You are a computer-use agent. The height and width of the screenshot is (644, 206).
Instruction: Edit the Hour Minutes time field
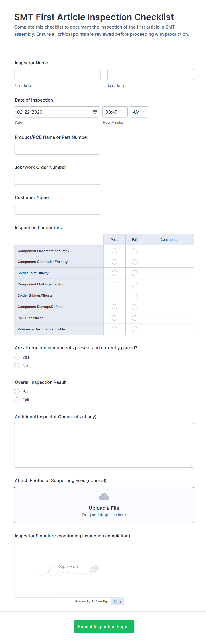(115, 112)
